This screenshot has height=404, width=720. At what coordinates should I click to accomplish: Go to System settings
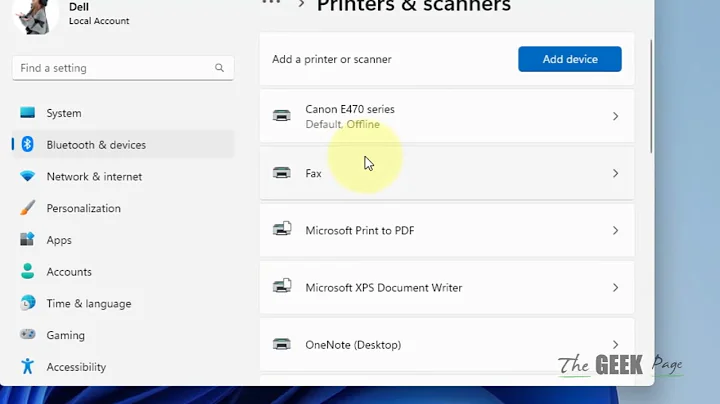coord(123,113)
